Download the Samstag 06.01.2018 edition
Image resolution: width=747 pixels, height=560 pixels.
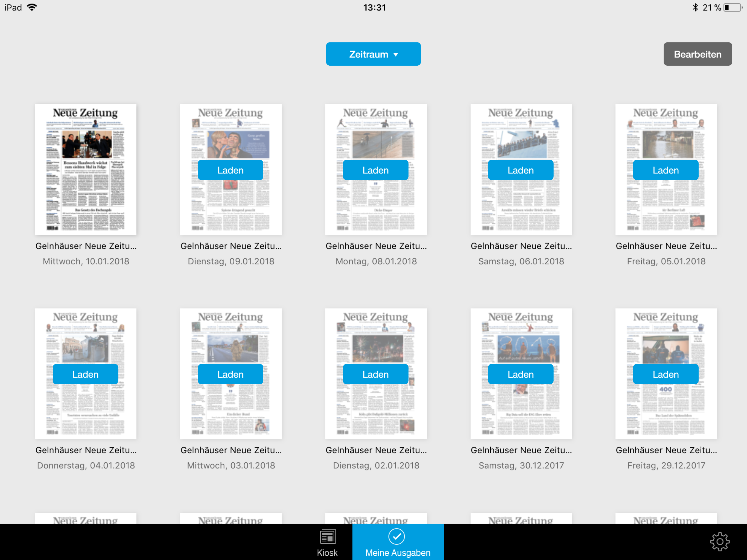click(x=520, y=170)
